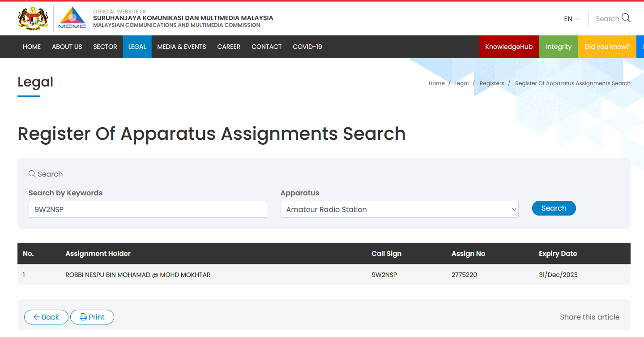Click call sign cell 9W2NSP in table
Viewport: 644px width, 337px height.
[x=384, y=275]
